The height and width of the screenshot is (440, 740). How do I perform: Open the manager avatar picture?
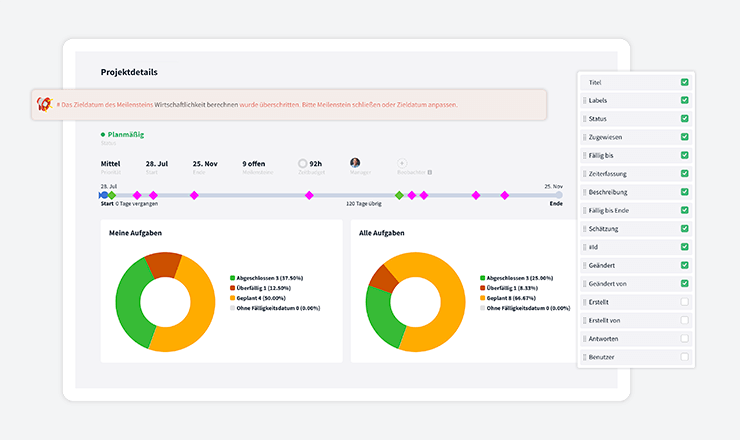(355, 163)
